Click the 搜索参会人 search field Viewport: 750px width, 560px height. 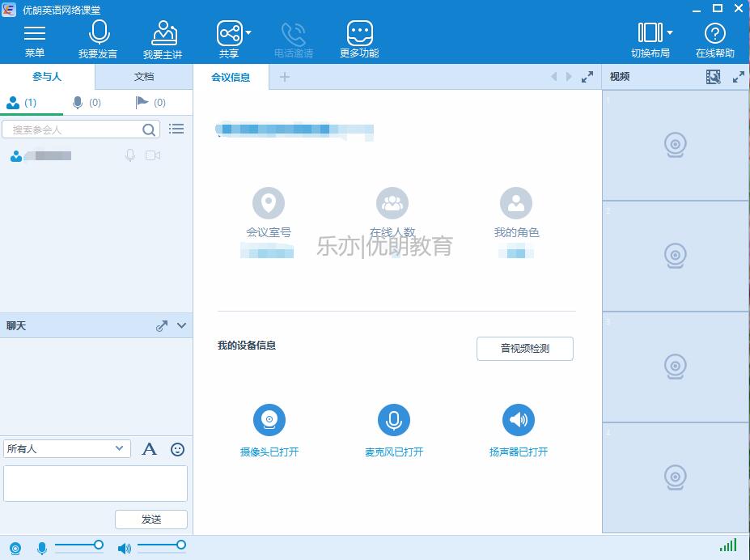pos(73,129)
